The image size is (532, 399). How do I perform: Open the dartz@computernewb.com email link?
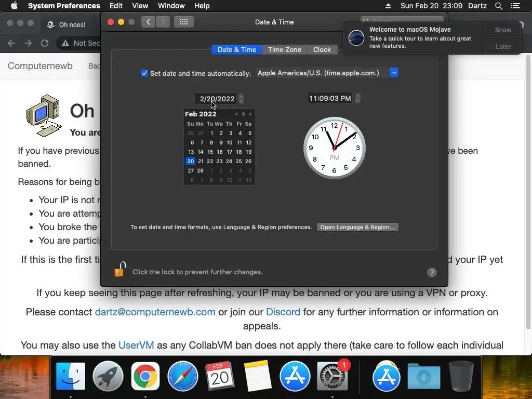pyautogui.click(x=155, y=312)
